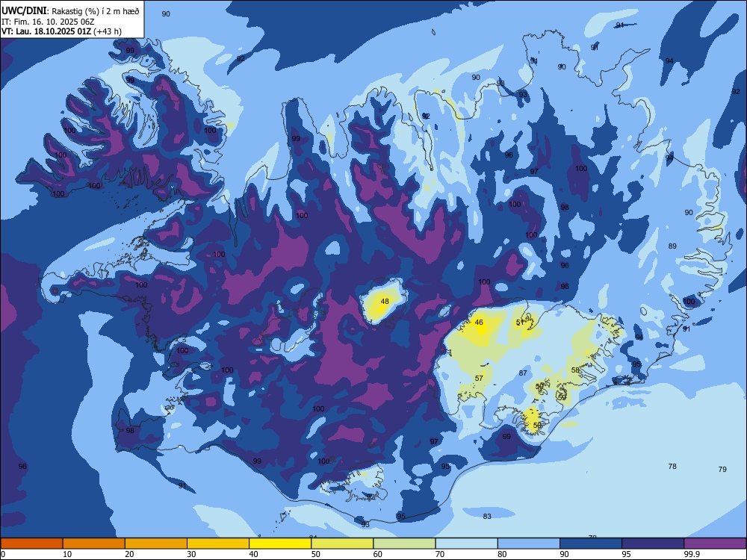Click the 80–90 light blue legend swatch
This screenshot has width=747, height=560.
tap(529, 544)
